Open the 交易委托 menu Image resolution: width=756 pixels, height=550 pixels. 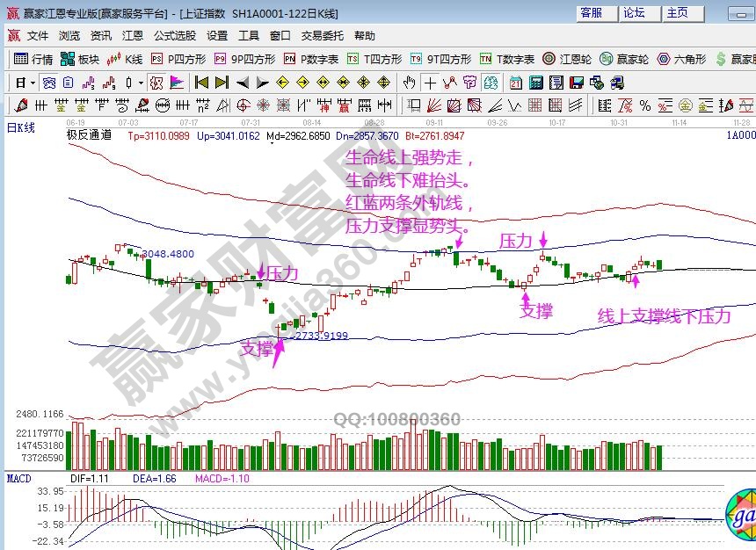click(323, 36)
